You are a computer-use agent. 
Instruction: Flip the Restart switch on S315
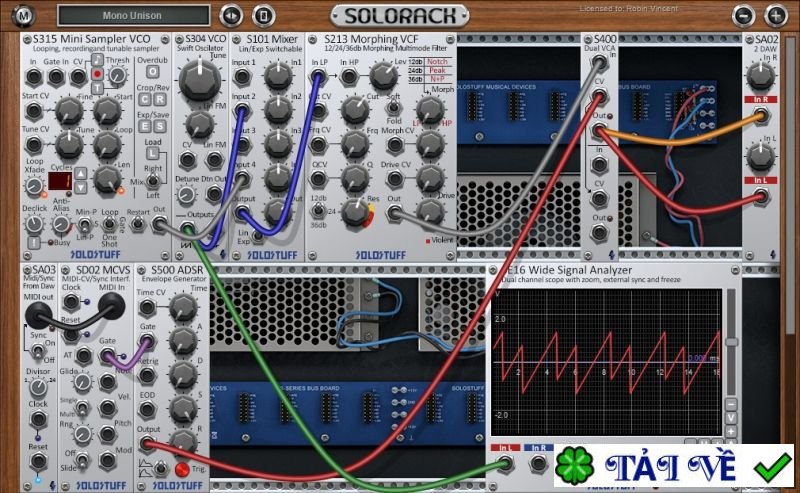coord(137,224)
